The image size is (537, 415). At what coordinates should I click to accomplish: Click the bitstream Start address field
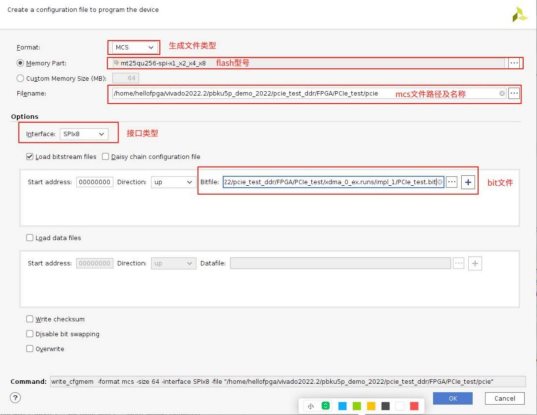tap(95, 182)
